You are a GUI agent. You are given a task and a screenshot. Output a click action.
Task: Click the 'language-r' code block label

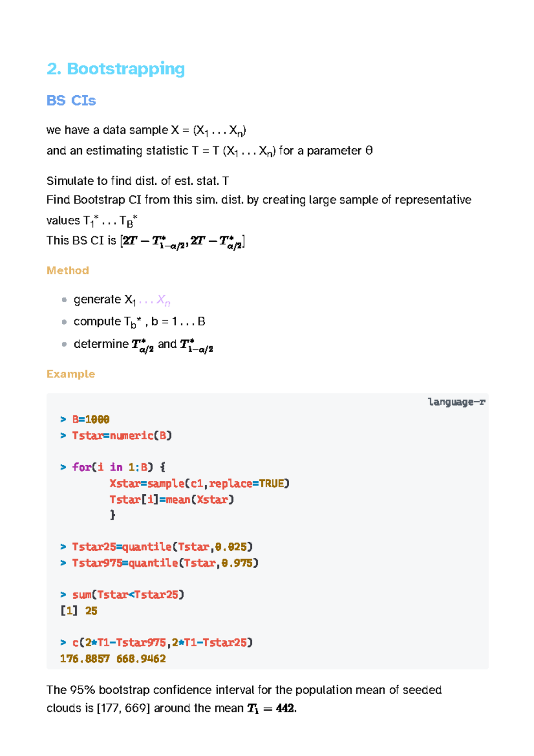[x=457, y=402]
